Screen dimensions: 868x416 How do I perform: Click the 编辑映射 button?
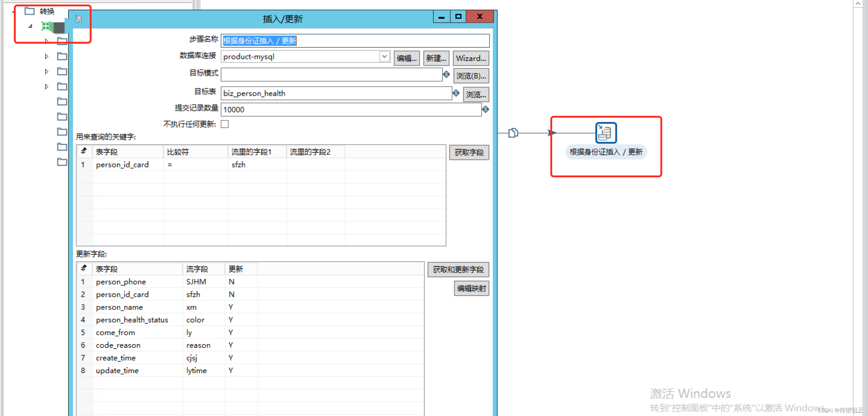[x=471, y=289]
